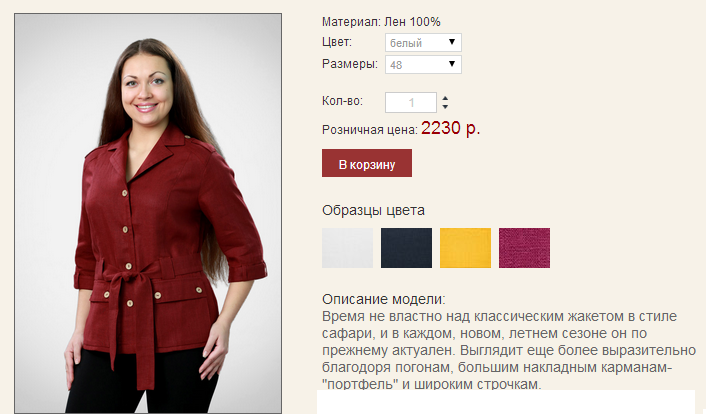Click the 2230 р. retail price
Viewport: 706px width, 414px height.
click(x=451, y=128)
